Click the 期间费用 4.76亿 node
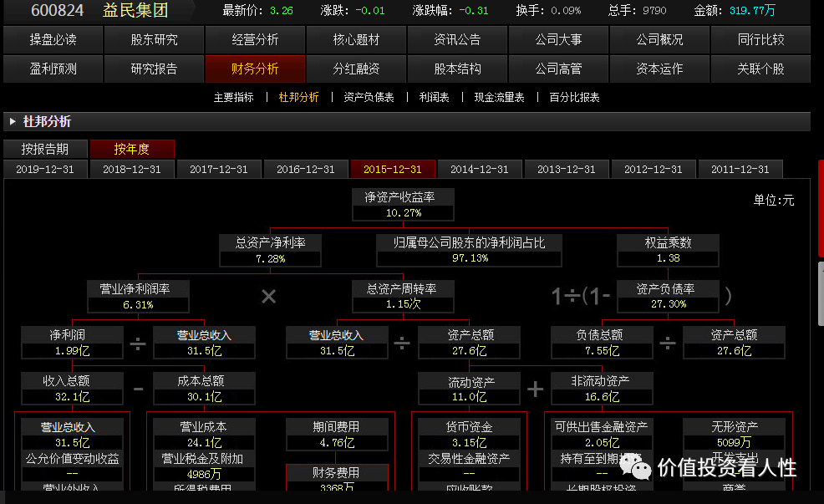This screenshot has width=824, height=504. 337,435
